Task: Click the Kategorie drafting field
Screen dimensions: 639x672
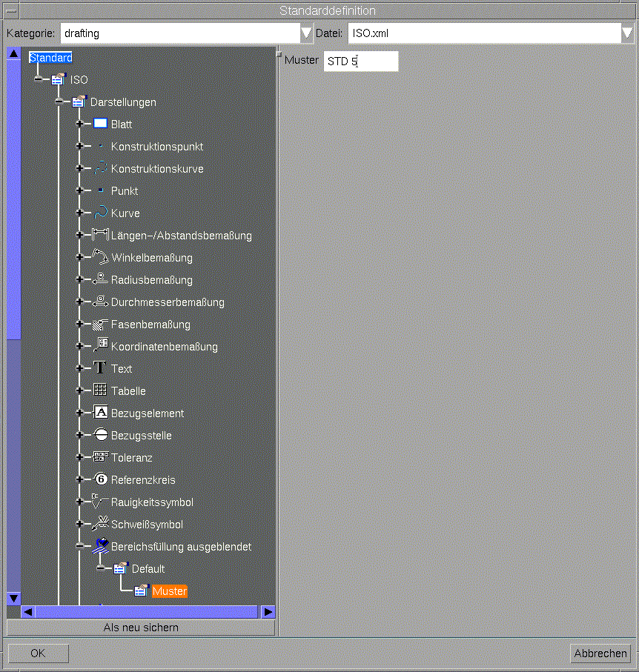Action: (180, 33)
